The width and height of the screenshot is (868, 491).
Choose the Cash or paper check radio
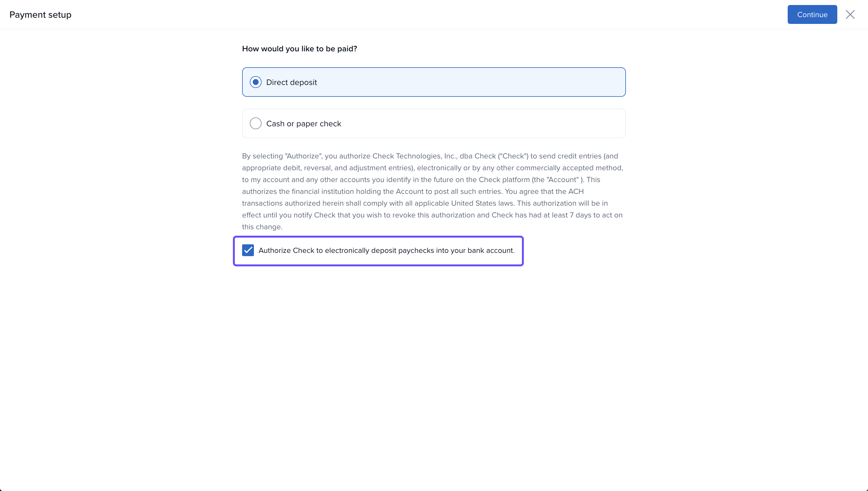click(255, 123)
